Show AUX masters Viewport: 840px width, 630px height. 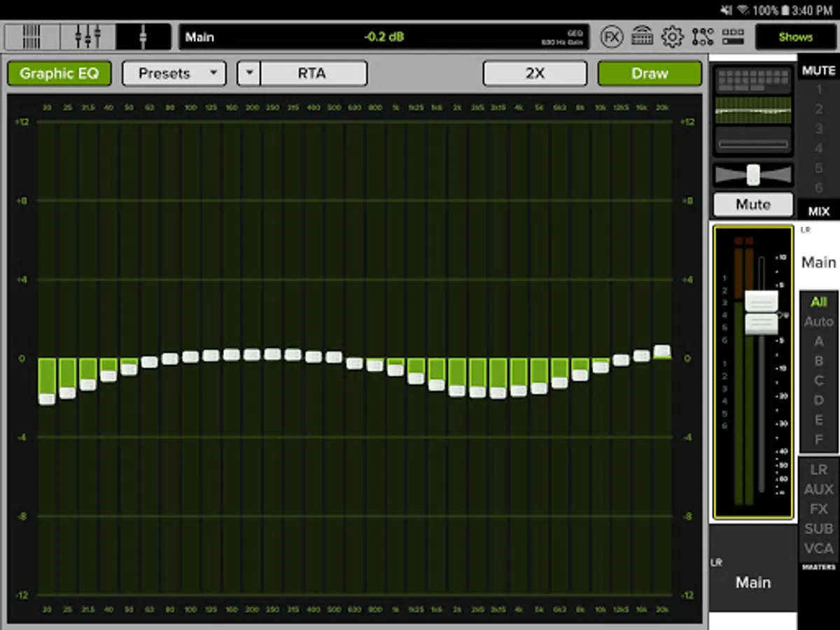click(818, 489)
